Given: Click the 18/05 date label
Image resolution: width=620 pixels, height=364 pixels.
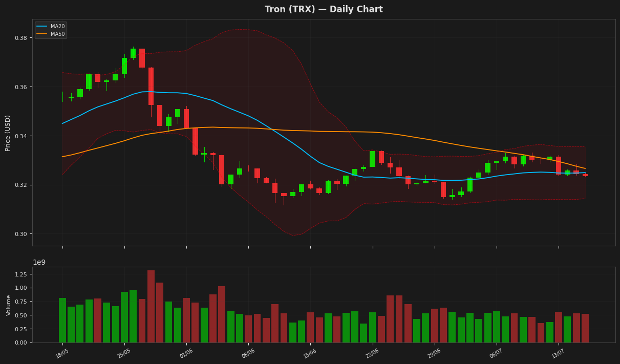Looking at the screenshot, I should [62, 353].
